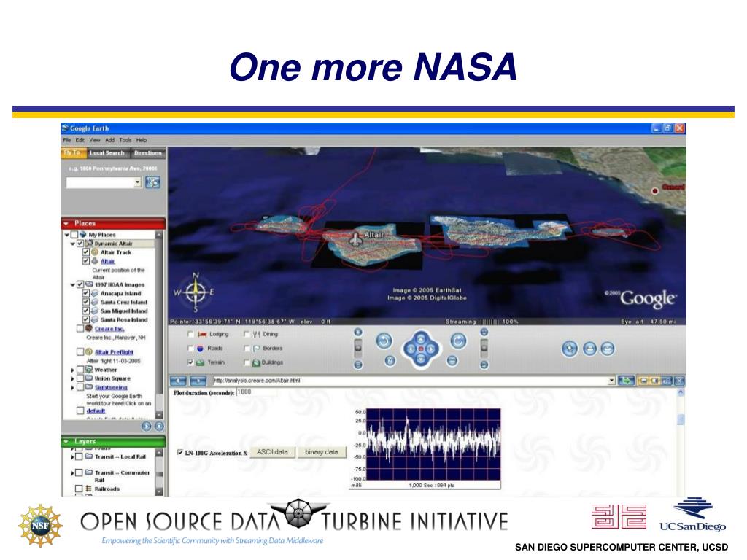Click the email round button
Viewport: 747px width, 560px height.
tap(607, 349)
